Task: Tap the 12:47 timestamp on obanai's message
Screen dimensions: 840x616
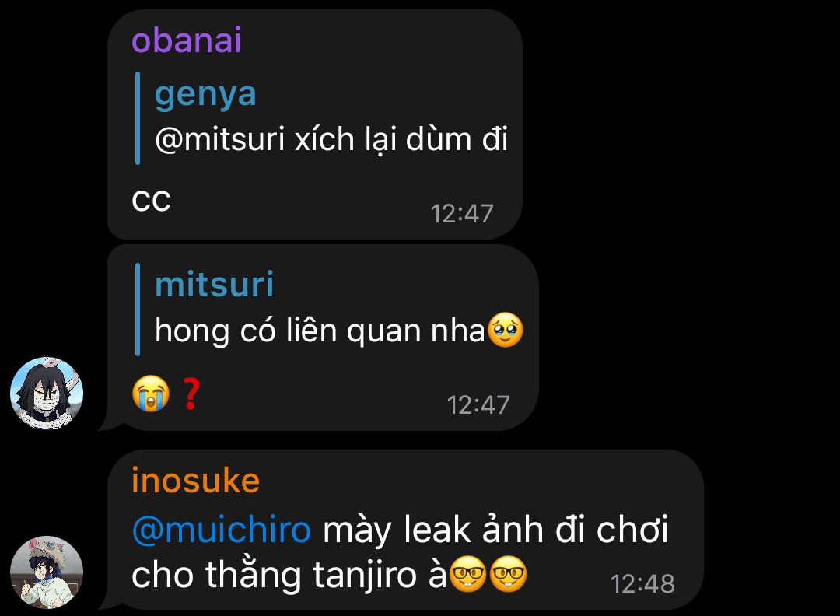Action: pyautogui.click(x=462, y=214)
